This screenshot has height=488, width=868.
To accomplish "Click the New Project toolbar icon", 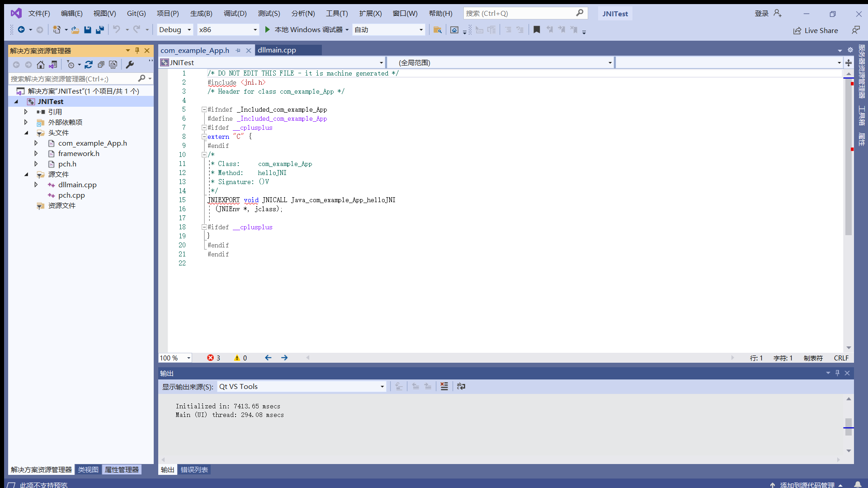I will tap(57, 30).
